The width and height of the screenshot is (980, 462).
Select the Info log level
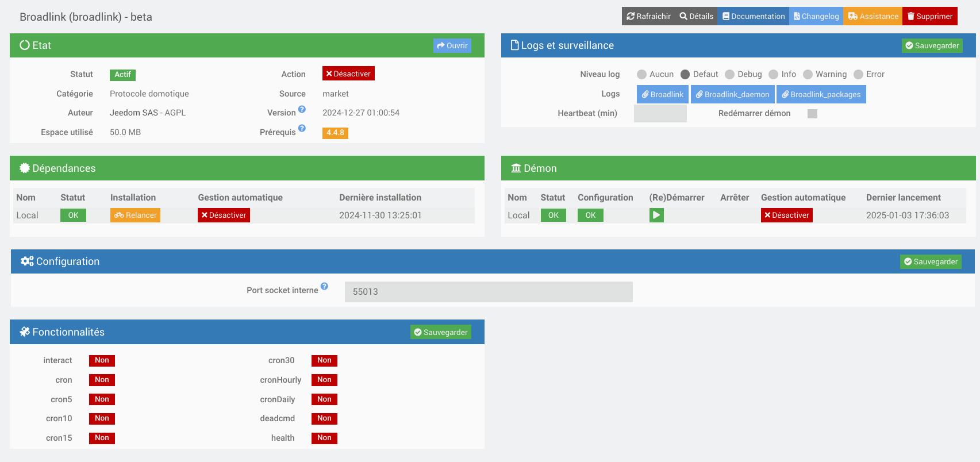click(774, 74)
